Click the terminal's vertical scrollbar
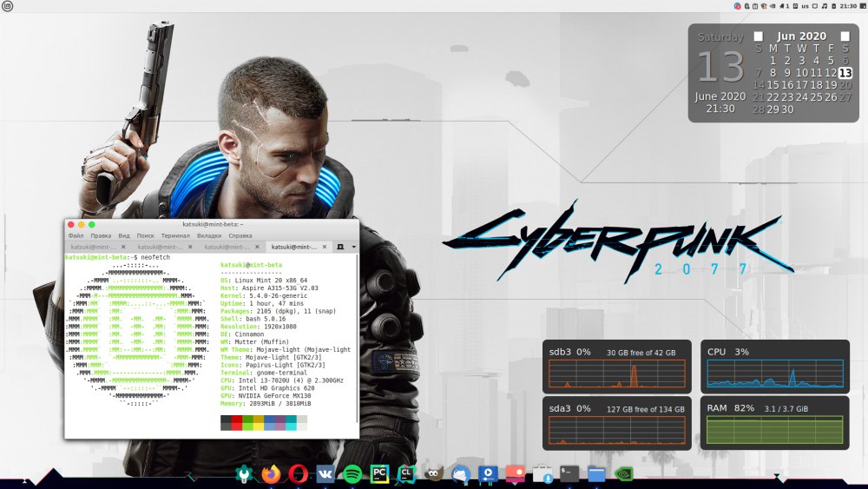The height and width of the screenshot is (489, 868). click(x=357, y=338)
